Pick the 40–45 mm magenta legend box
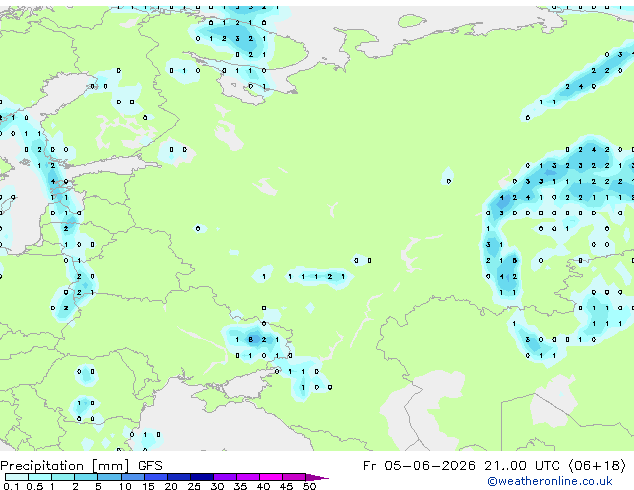The height and width of the screenshot is (490, 634). pyautogui.click(x=271, y=477)
